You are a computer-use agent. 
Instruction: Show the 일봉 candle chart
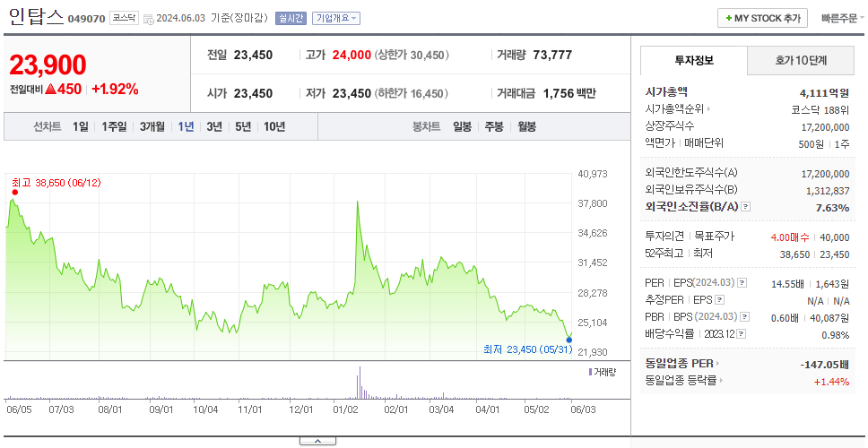(462, 126)
